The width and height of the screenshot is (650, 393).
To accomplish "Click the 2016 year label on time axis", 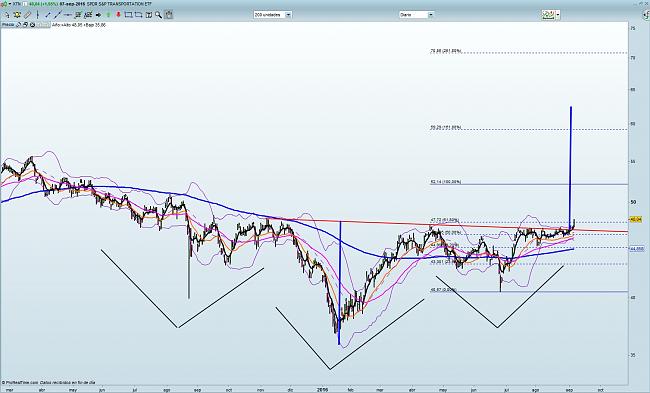I will pyautogui.click(x=323, y=390).
